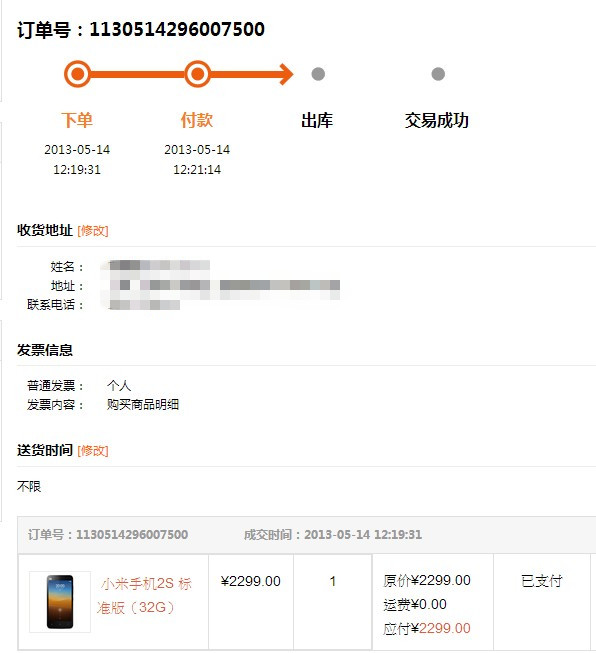Click the 交易成功 step label

437,120
